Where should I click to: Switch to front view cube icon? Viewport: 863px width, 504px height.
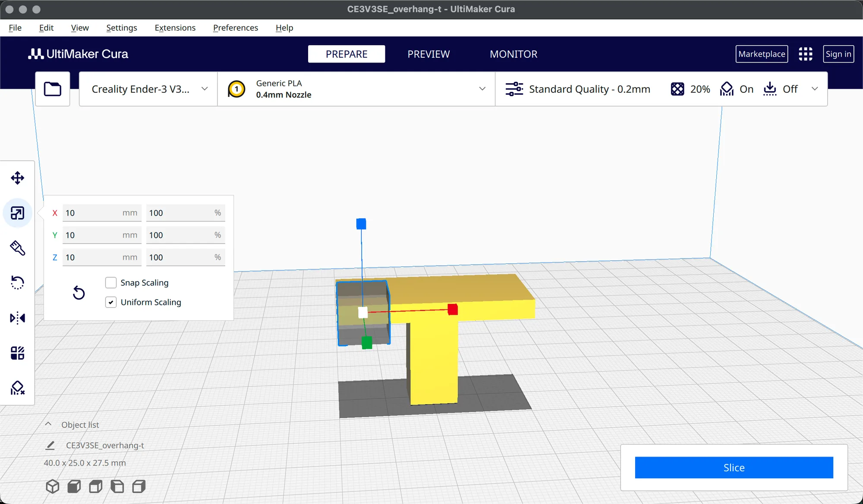coord(74,486)
